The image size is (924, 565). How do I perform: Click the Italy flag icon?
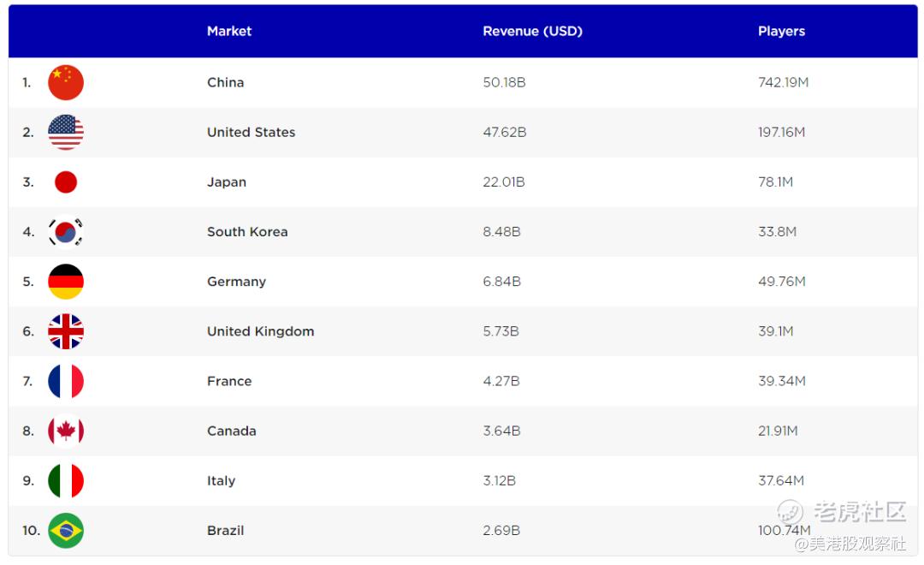pyautogui.click(x=66, y=480)
